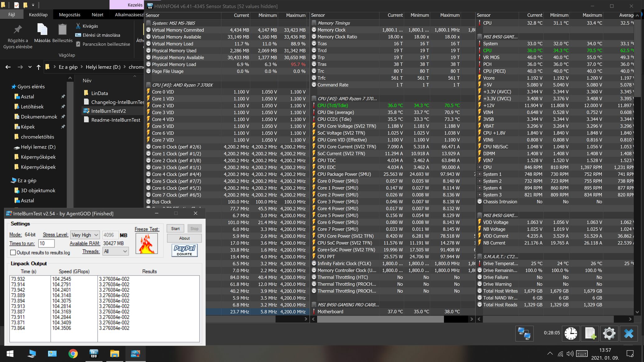This screenshot has height=362, width=644.
Task: Open File Explorer taskbar icon
Action: click(114, 354)
